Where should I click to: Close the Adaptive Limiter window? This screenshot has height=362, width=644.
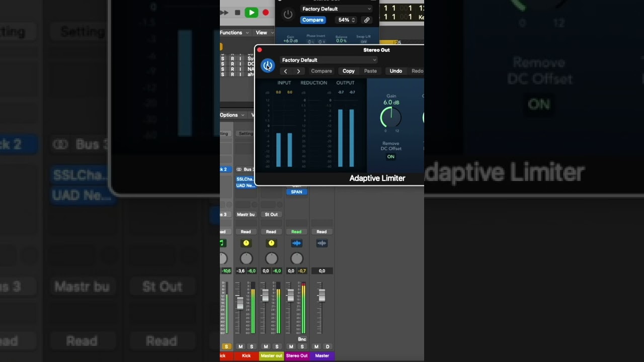click(260, 50)
